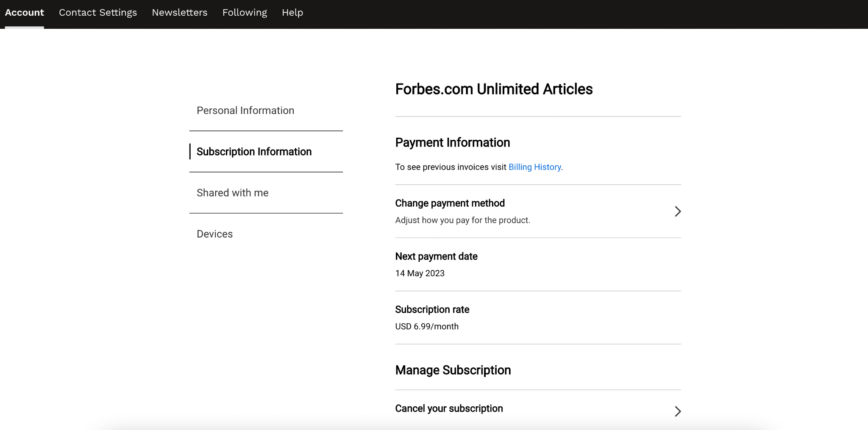The image size is (868, 430).
Task: Click the Subscription rate label
Action: click(x=432, y=310)
